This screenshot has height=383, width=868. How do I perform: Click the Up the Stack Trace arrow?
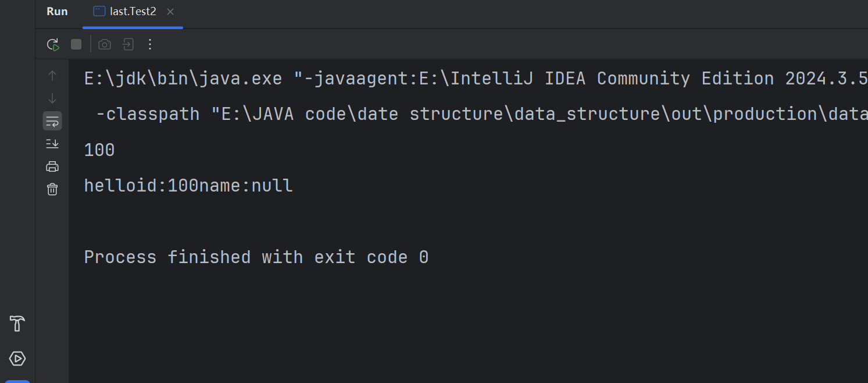[x=52, y=76]
